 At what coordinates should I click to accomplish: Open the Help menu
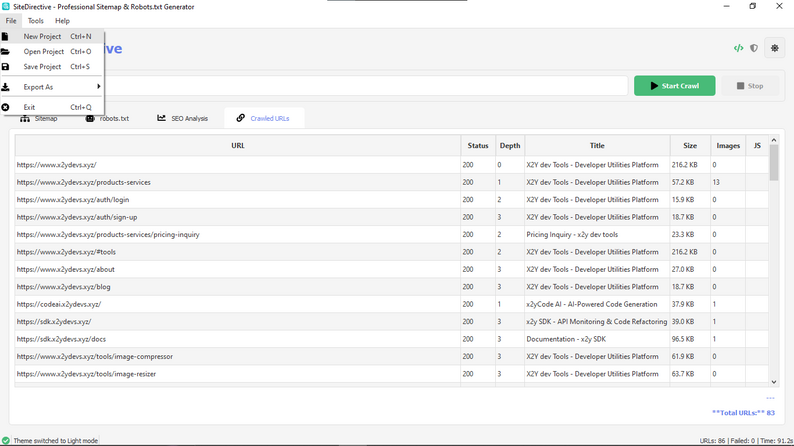(x=62, y=21)
